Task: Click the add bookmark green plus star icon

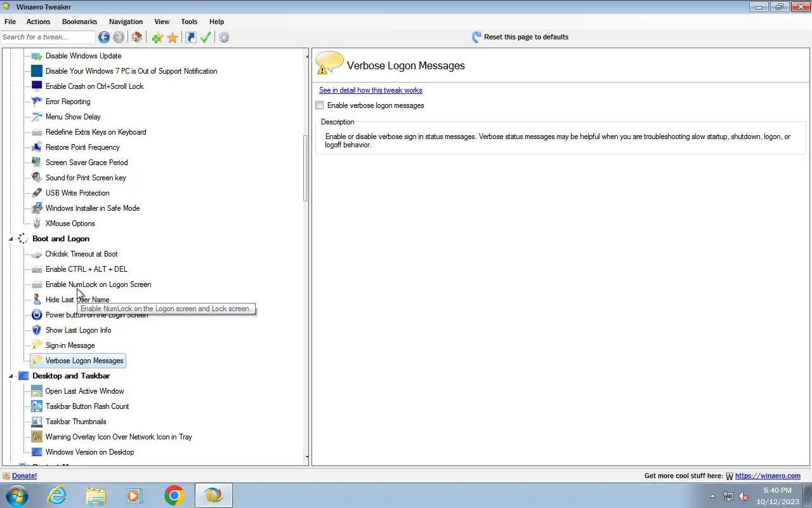Action: [157, 37]
